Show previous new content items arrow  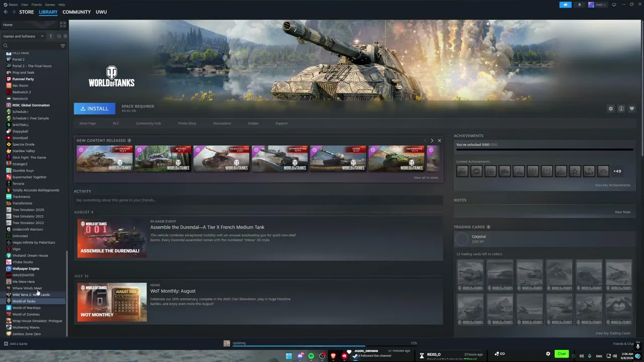coord(425,141)
